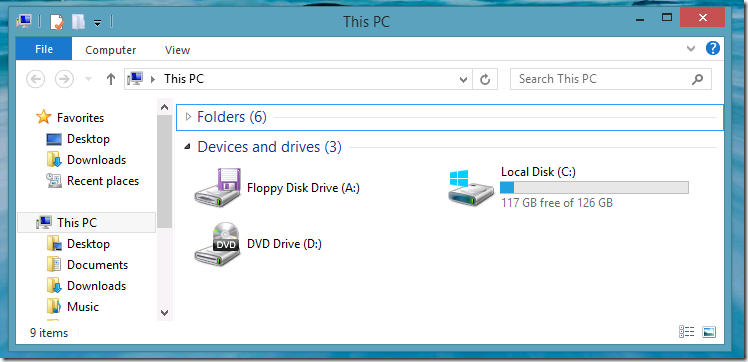748x362 pixels.
Task: Open the File menu
Action: 44,49
